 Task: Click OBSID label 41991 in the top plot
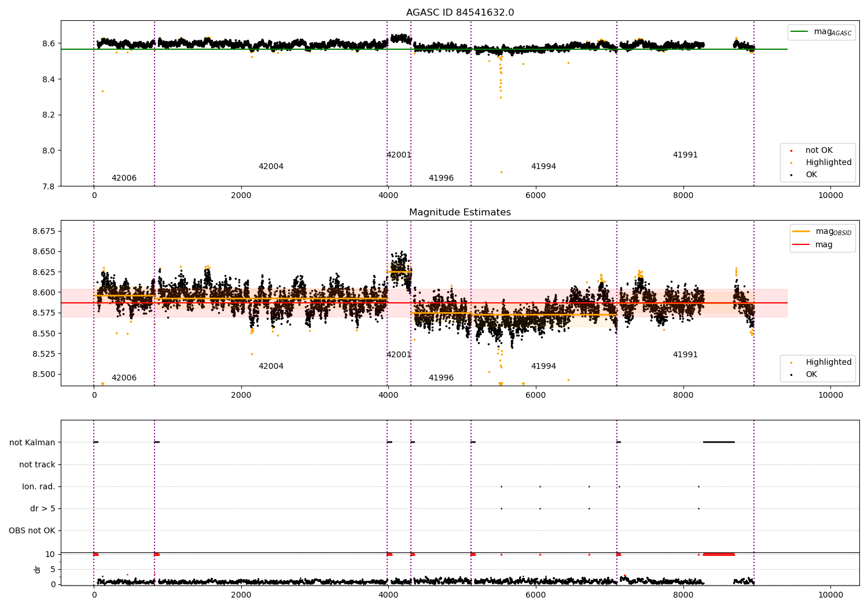coord(685,155)
